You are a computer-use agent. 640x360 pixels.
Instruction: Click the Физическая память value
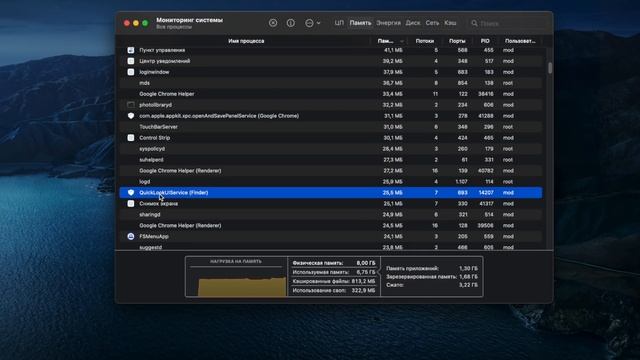coord(366,263)
